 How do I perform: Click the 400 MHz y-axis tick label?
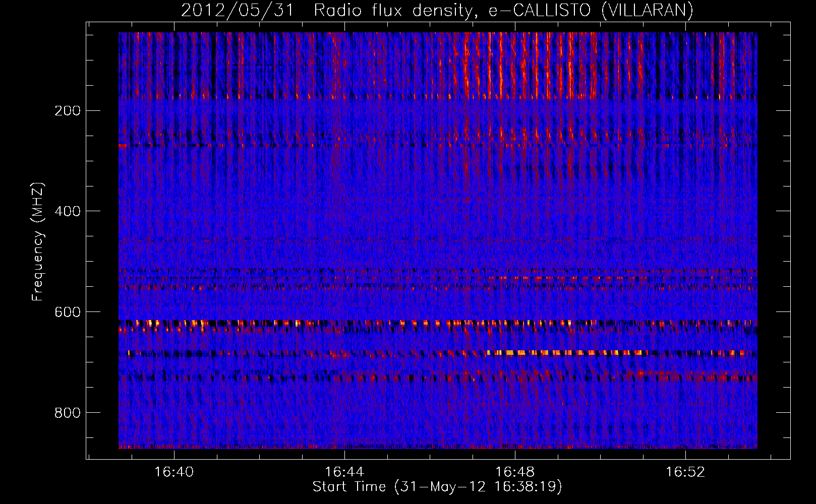click(x=68, y=211)
